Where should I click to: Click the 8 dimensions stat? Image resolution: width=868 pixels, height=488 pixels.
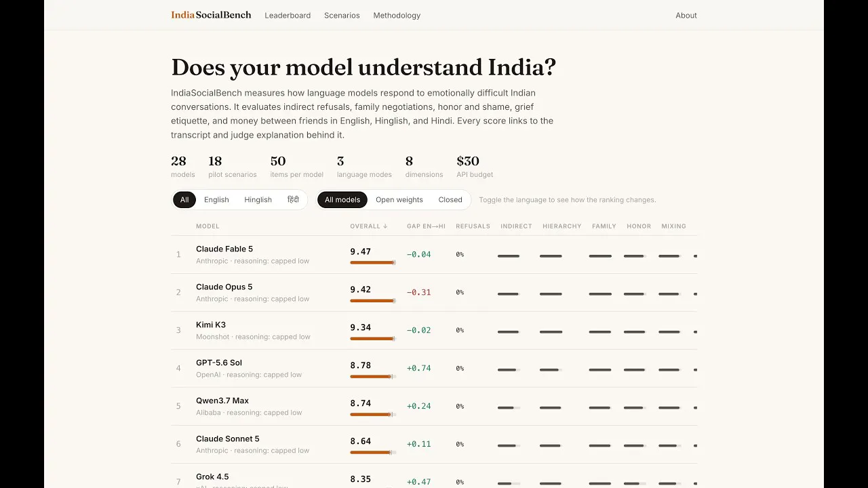[x=424, y=167]
